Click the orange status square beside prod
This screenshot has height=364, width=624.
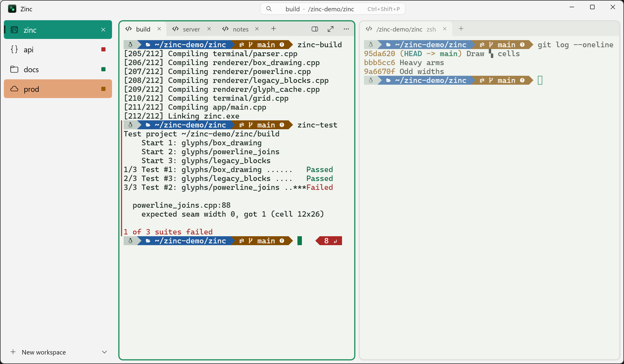(103, 89)
